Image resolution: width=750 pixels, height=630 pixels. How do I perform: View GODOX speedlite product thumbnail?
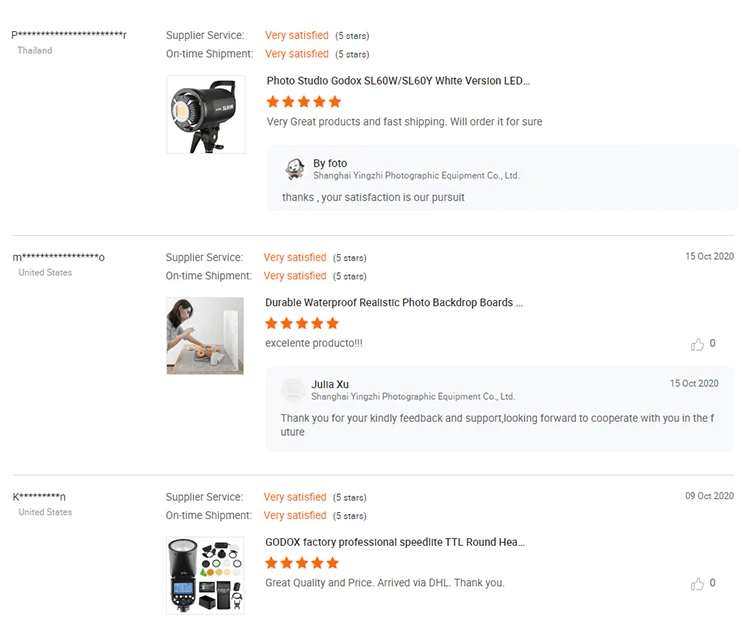(205, 575)
